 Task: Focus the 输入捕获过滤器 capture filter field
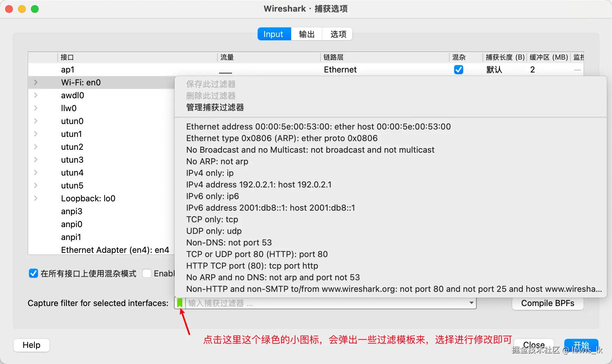click(326, 303)
